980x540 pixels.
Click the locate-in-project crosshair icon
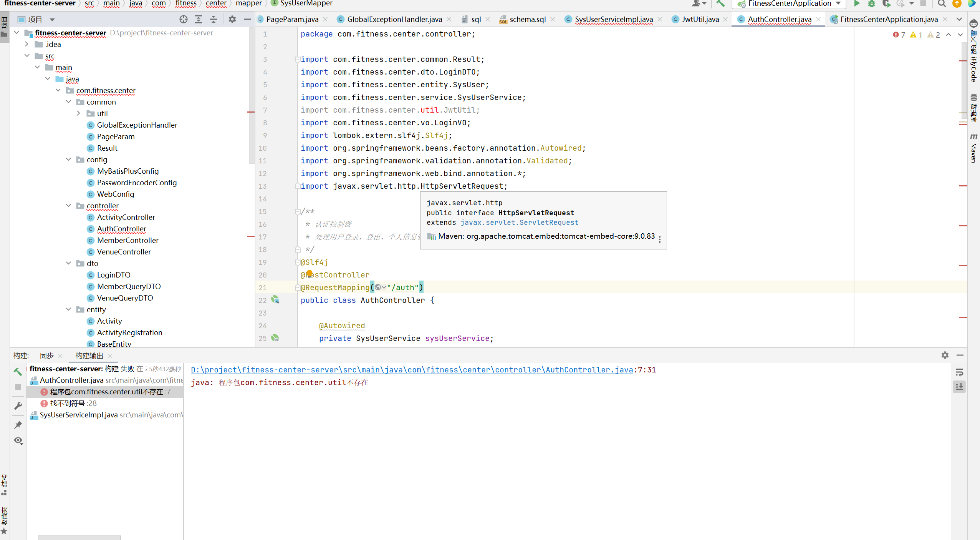[184, 19]
